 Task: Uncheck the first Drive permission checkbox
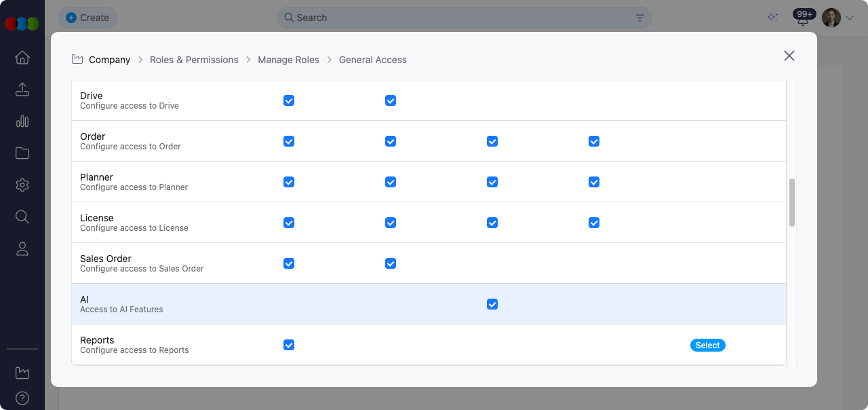coord(289,100)
